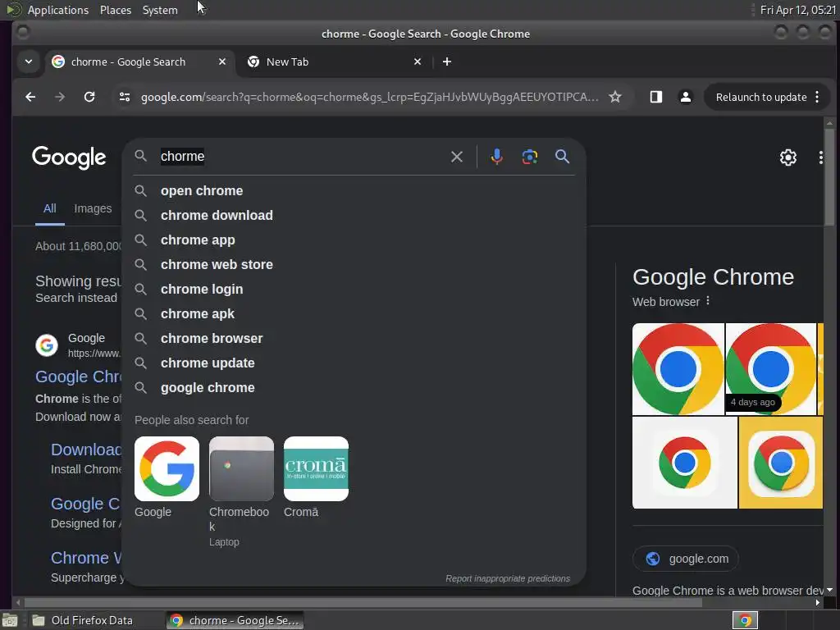Choose suggestion 'chrome web store'
This screenshot has width=840, height=630.
pos(354,265)
